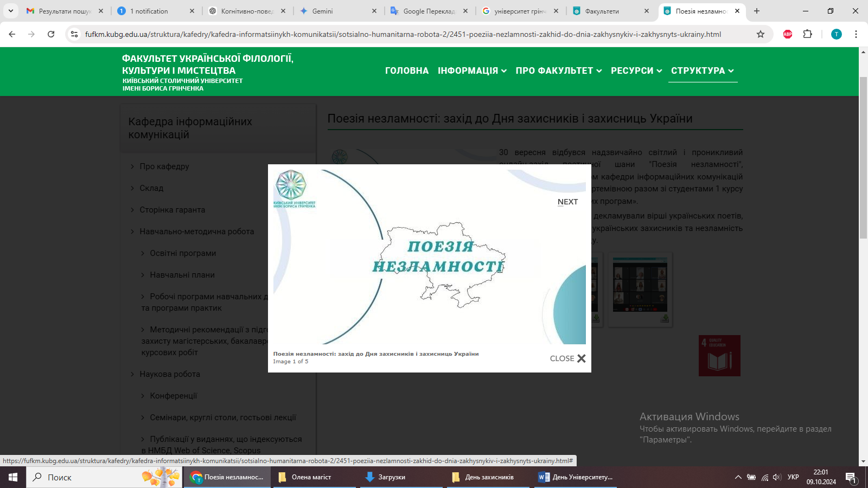Open the new tab plus button
868x488 pixels.
click(x=757, y=11)
